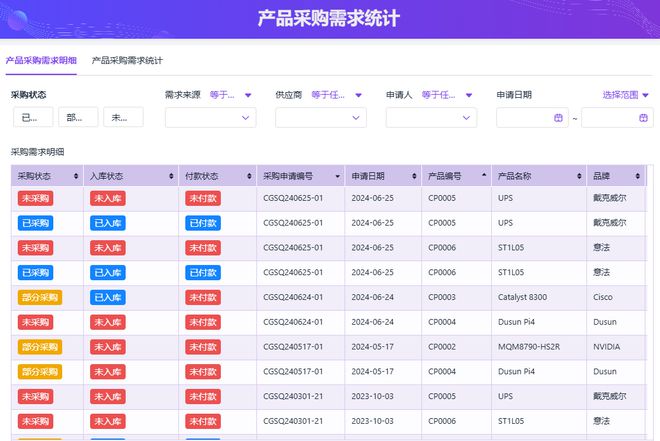Click 已付款 badge in second UPS row
This screenshot has height=441, width=660.
coord(203,223)
